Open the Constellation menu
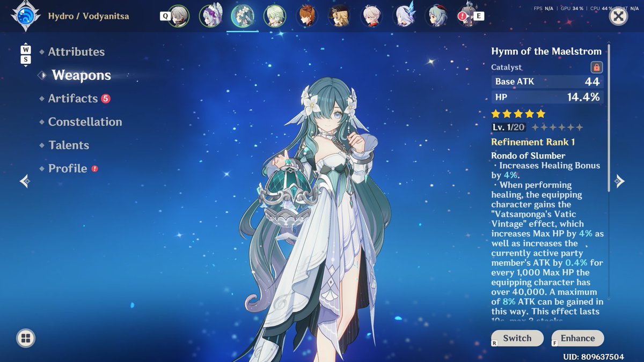Image resolution: width=644 pixels, height=362 pixels. [x=85, y=122]
